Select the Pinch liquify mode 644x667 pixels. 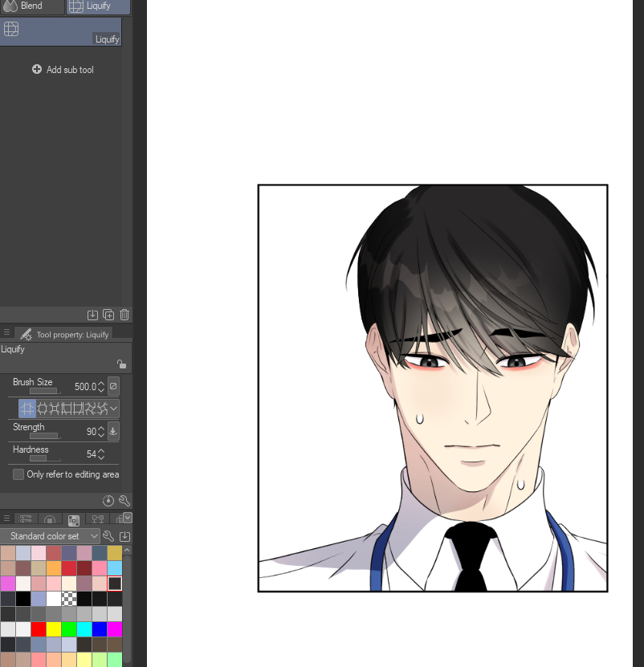(54, 409)
